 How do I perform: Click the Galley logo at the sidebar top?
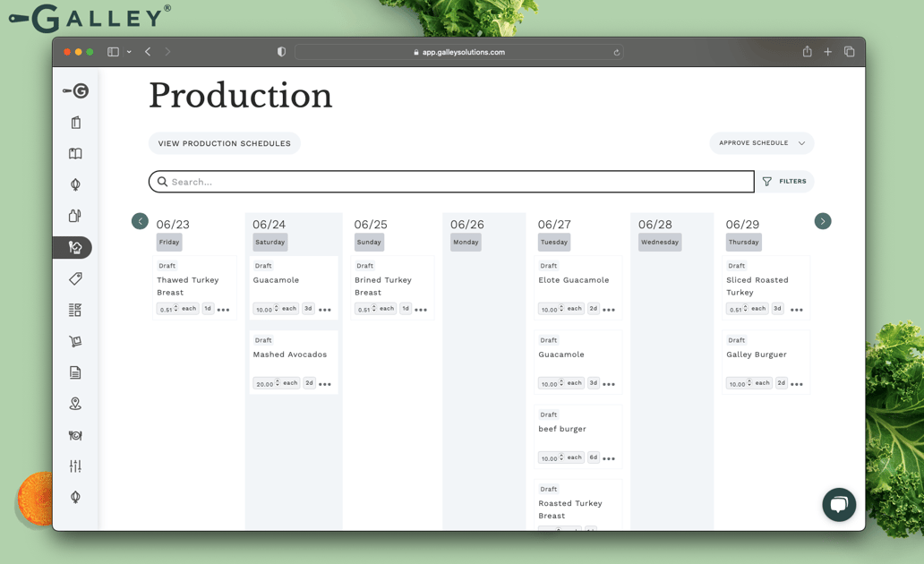[75, 90]
